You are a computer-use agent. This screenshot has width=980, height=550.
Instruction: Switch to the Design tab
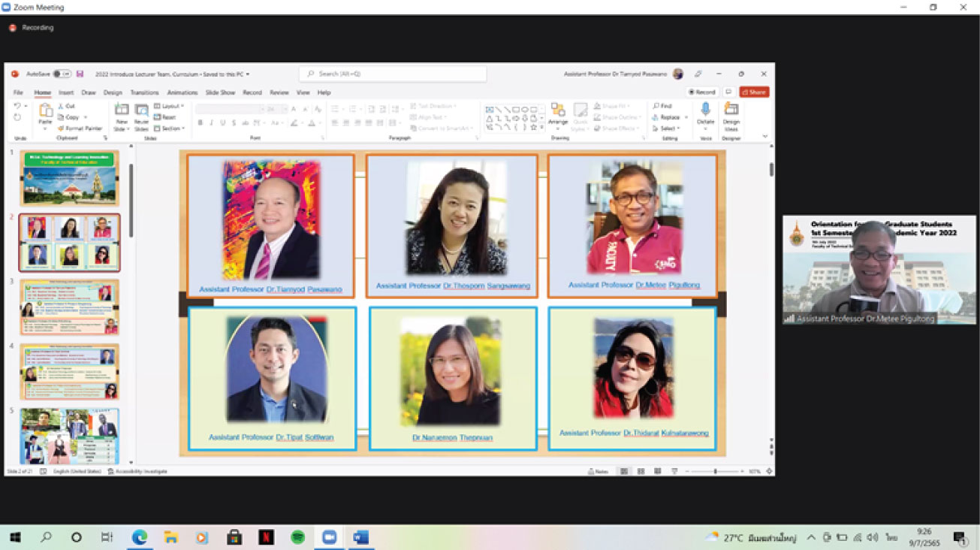click(113, 92)
